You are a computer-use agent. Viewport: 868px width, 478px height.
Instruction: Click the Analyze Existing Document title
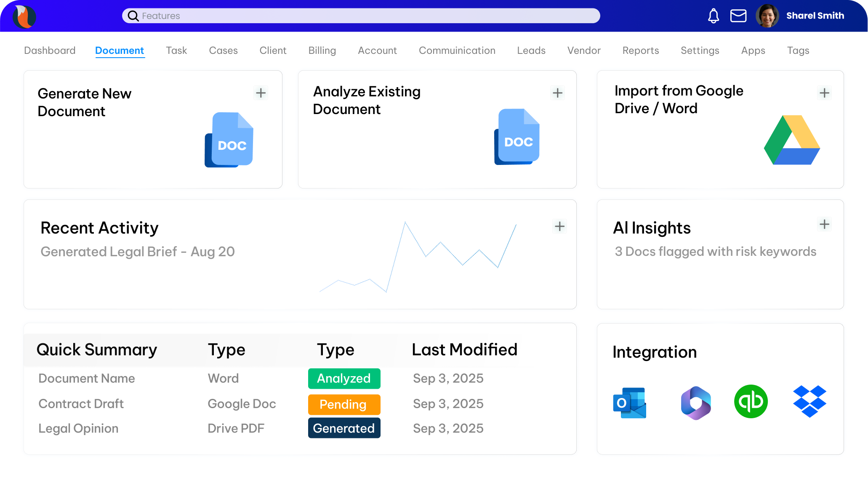point(367,100)
